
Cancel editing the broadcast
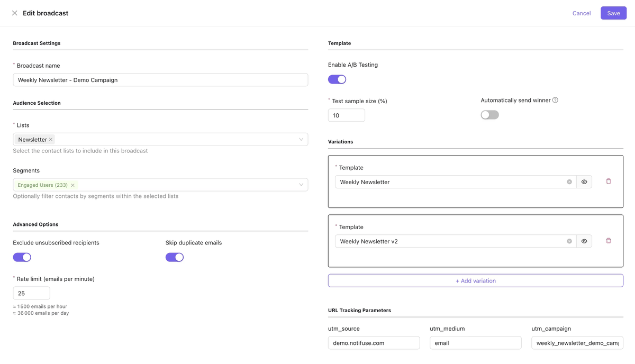[x=581, y=13]
